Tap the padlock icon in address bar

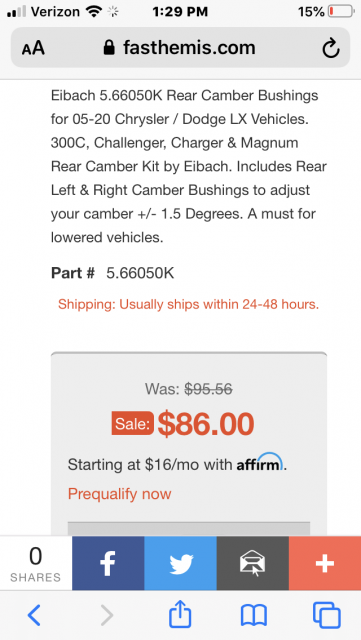tap(109, 48)
